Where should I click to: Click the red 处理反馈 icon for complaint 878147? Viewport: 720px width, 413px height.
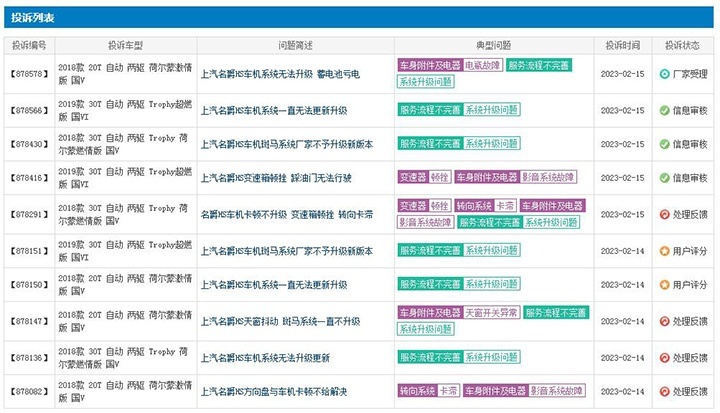click(x=664, y=322)
